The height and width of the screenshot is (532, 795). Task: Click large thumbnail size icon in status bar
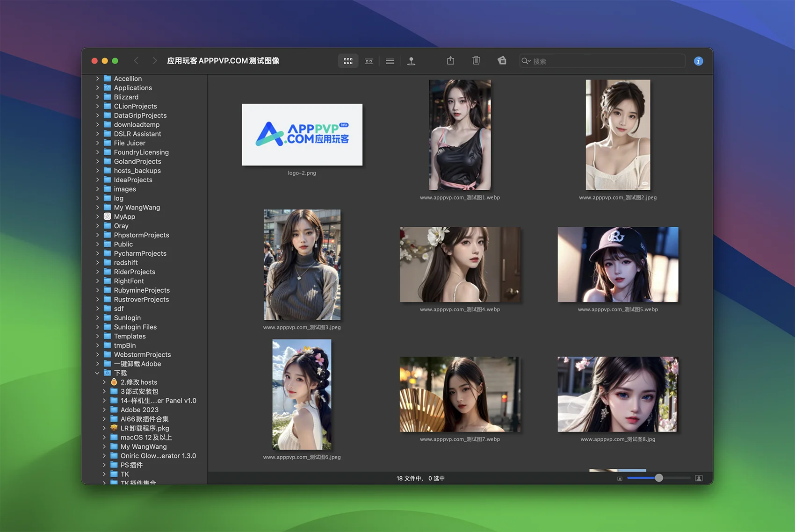[x=699, y=478]
